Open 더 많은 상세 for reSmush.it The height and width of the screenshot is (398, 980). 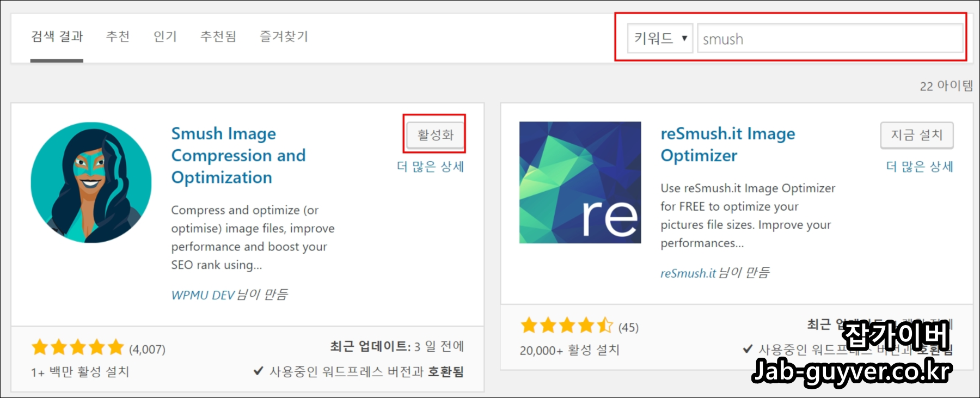pos(920,167)
